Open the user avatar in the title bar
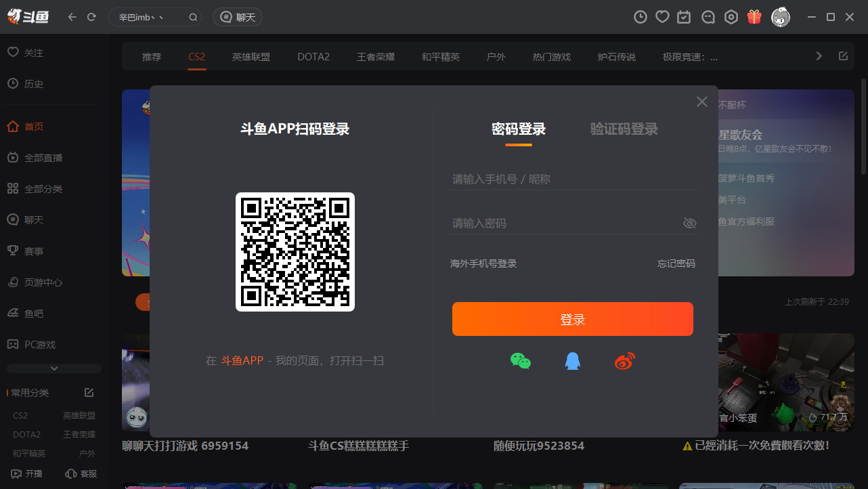 pyautogui.click(x=781, y=17)
